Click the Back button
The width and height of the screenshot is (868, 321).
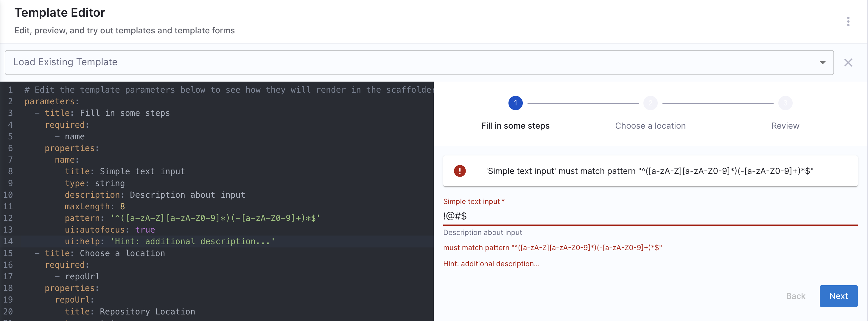point(795,296)
